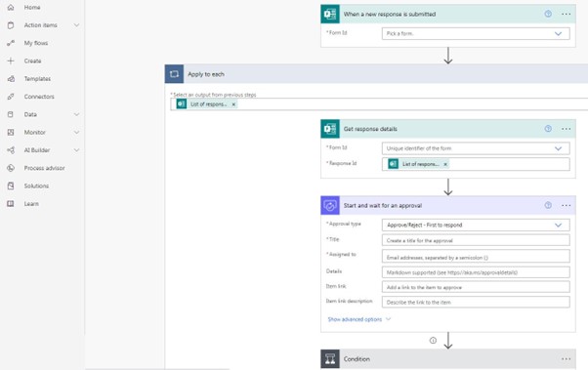Go to Home in the navigation
This screenshot has height=370, width=588.
[x=32, y=7]
